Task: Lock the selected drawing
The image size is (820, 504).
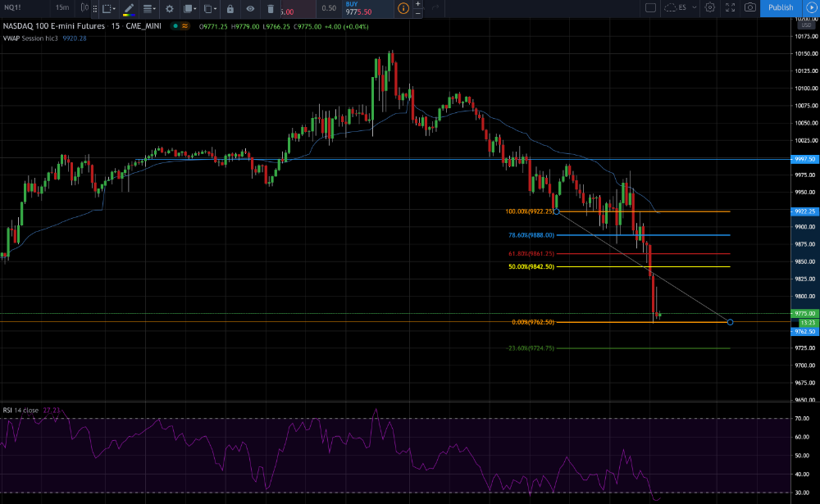Action: click(230, 8)
